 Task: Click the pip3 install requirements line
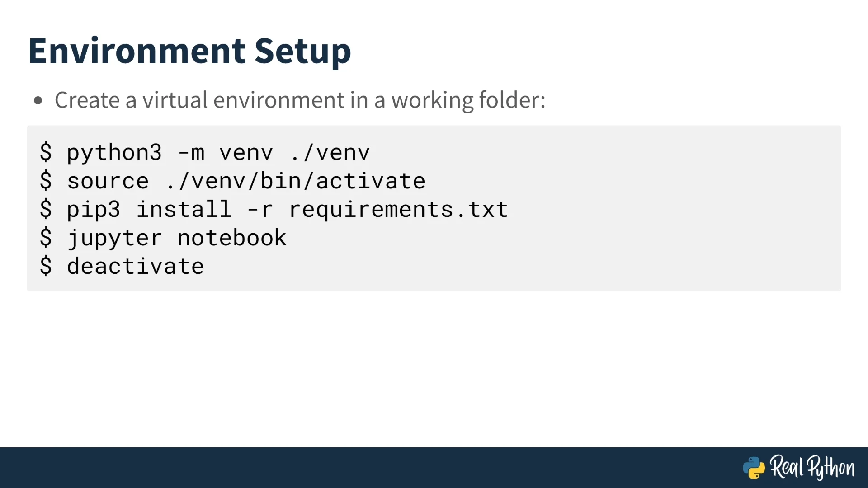(x=274, y=209)
